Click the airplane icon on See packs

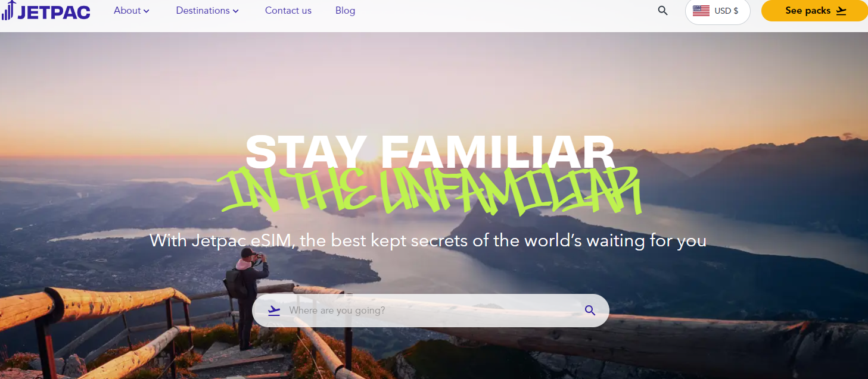(x=841, y=11)
